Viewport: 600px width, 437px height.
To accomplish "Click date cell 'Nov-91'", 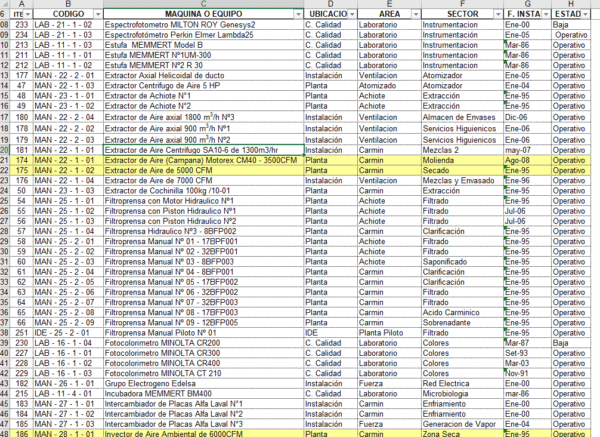I will [527, 373].
